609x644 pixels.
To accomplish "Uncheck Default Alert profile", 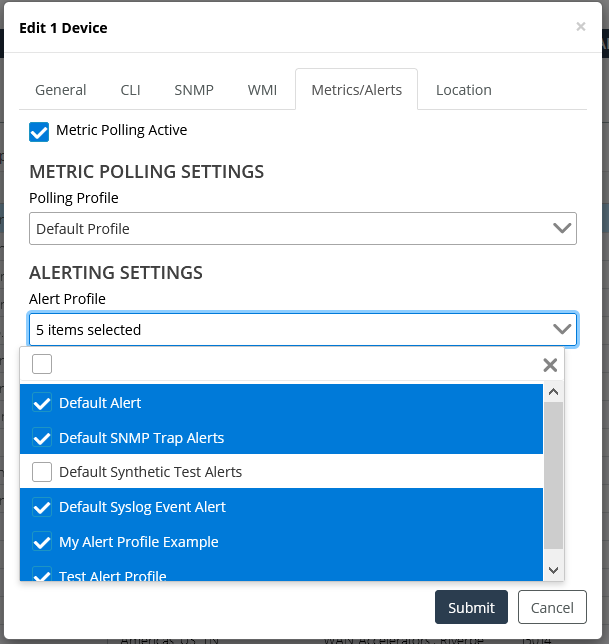I will pyautogui.click(x=42, y=403).
